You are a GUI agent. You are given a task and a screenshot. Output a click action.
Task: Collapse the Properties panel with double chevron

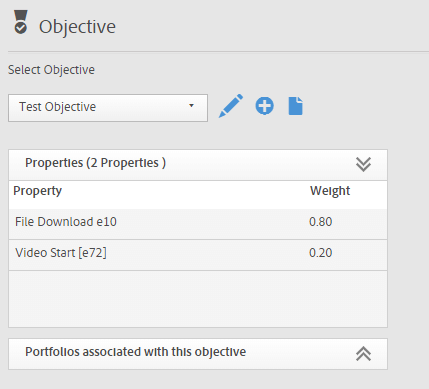click(363, 164)
